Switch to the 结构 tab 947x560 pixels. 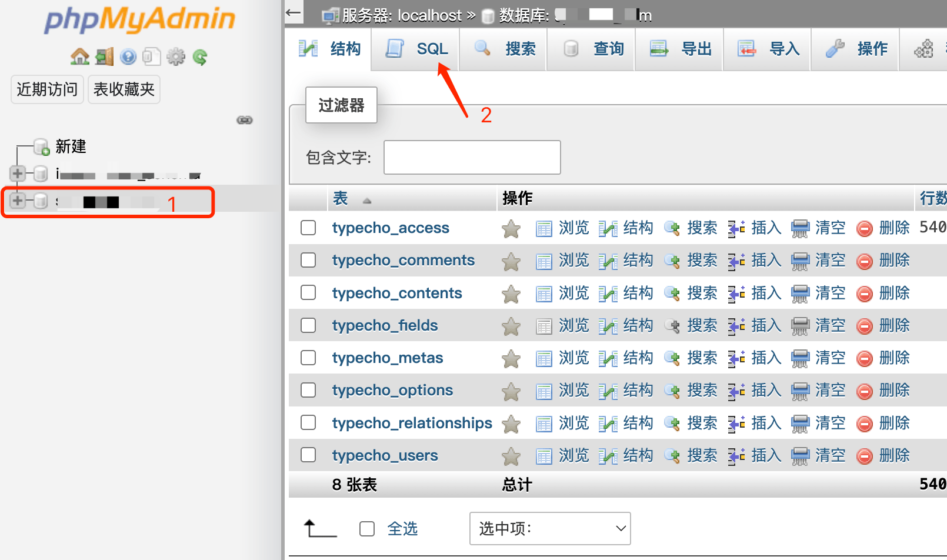(x=329, y=49)
